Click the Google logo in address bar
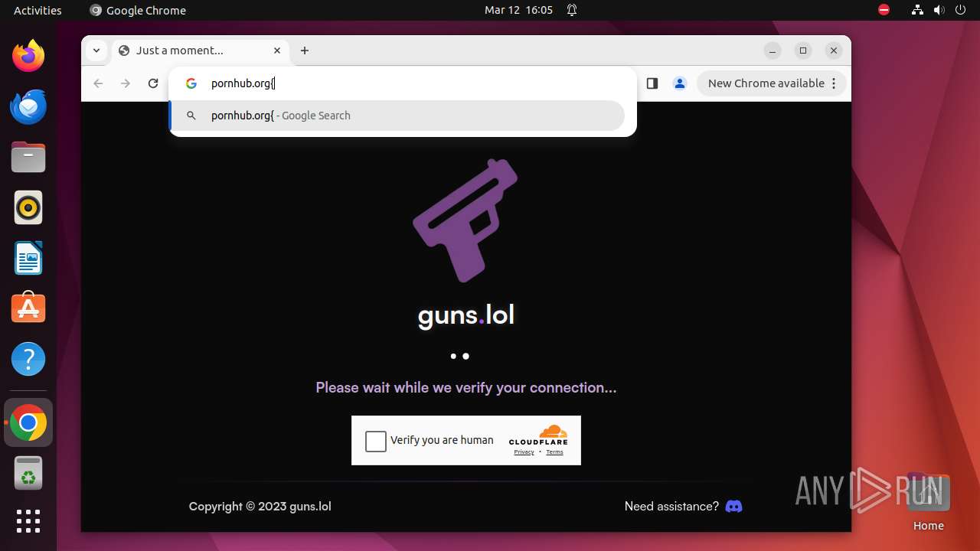This screenshot has height=551, width=980. tap(191, 83)
